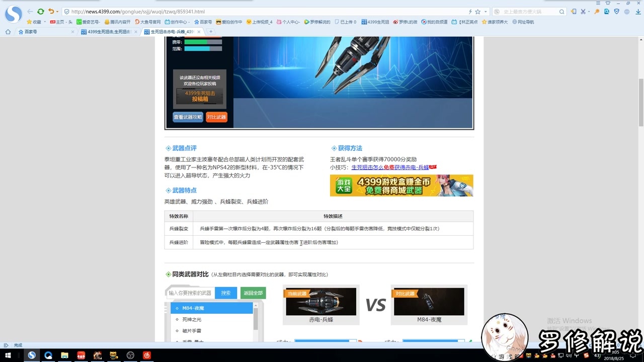Click green 返回全部 button

[253, 293]
